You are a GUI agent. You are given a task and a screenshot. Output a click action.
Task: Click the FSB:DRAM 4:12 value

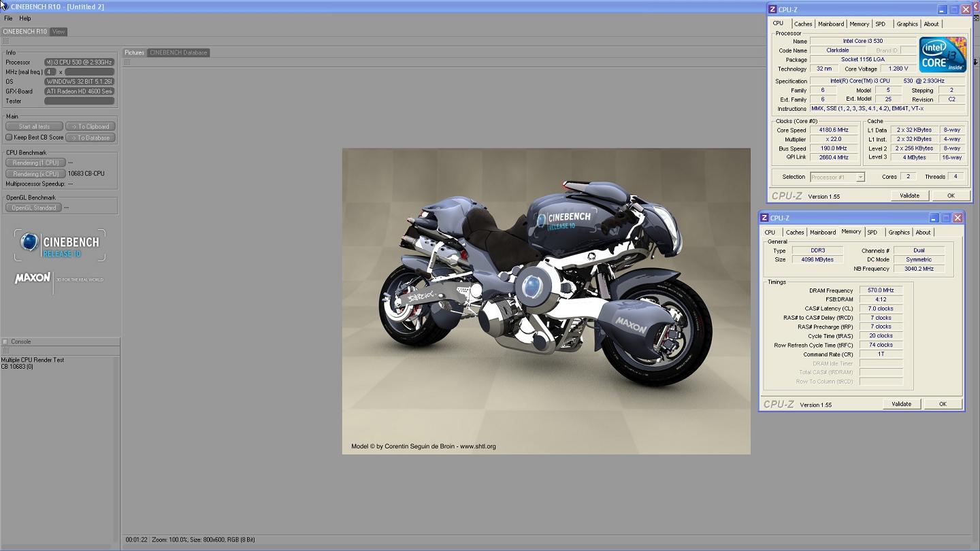[x=881, y=299]
